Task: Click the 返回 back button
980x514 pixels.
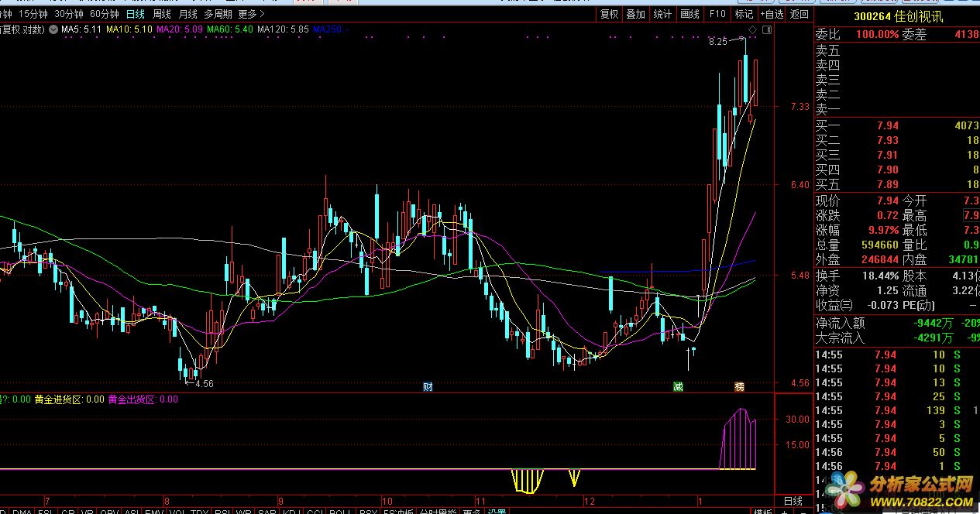Action: click(799, 14)
